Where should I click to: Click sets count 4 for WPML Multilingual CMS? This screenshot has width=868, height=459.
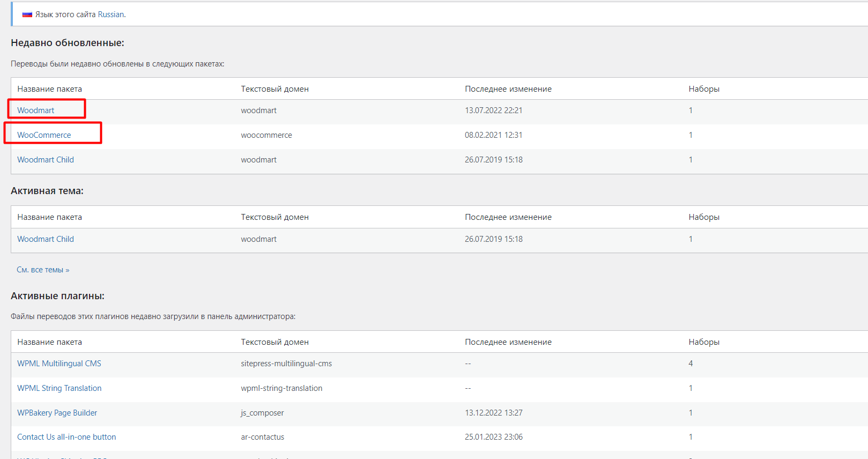691,364
